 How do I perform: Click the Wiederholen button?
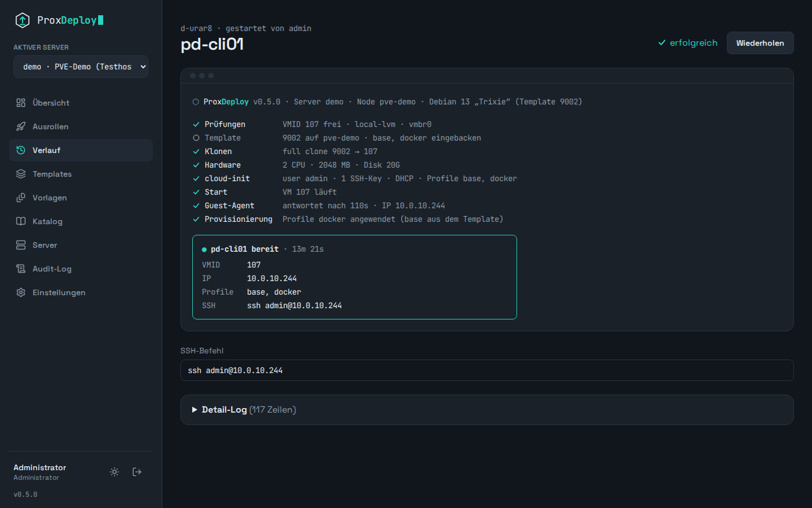(x=760, y=43)
